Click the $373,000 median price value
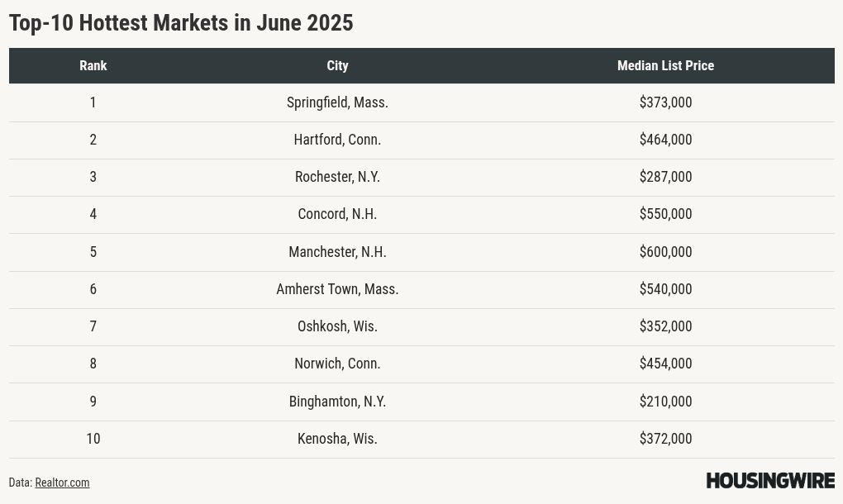The width and height of the screenshot is (843, 504). tap(665, 102)
